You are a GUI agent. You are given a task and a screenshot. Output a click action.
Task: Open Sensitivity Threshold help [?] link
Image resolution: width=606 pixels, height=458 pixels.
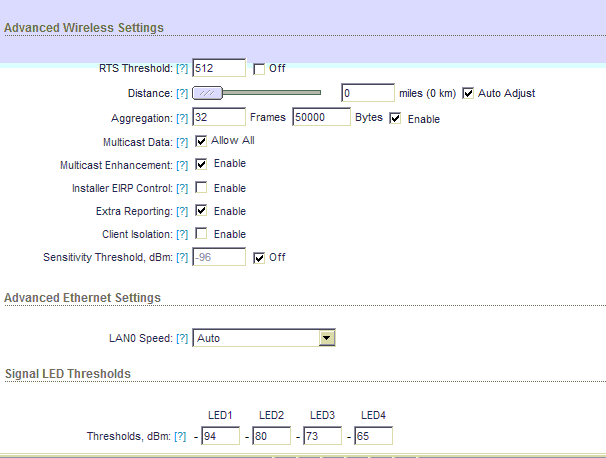pos(182,257)
